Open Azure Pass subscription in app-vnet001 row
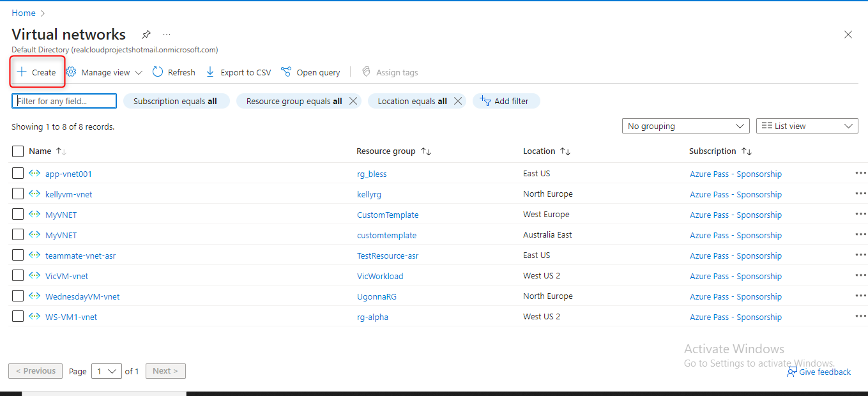The width and height of the screenshot is (868, 396). tap(736, 174)
